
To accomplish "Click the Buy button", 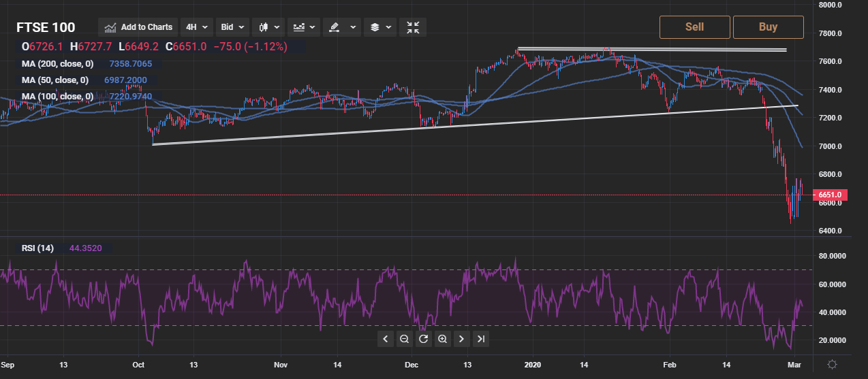I will tap(768, 27).
